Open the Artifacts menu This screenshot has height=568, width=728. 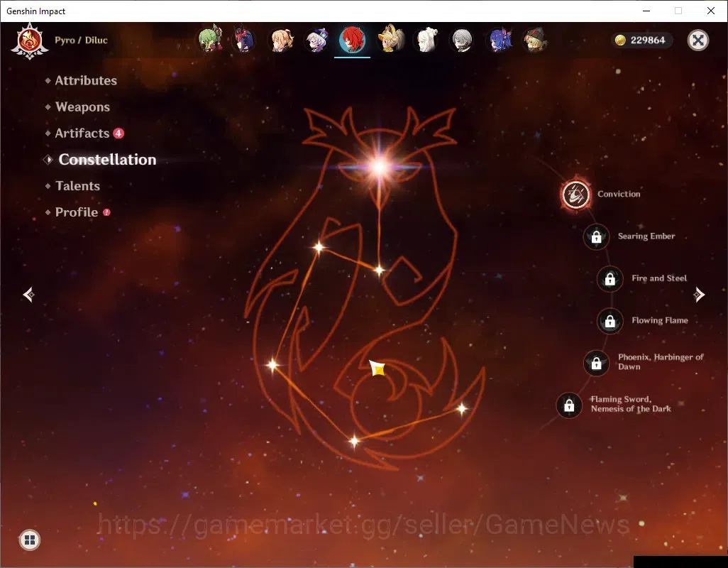(82, 133)
